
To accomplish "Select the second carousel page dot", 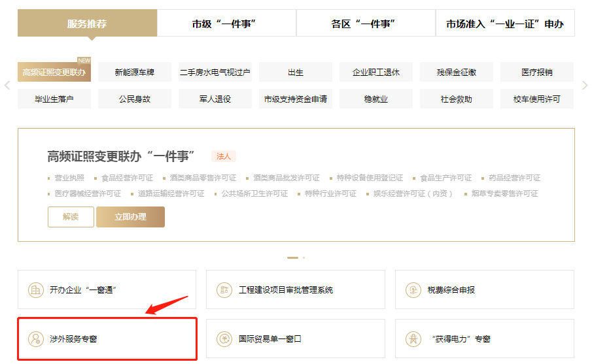I will coord(304,257).
